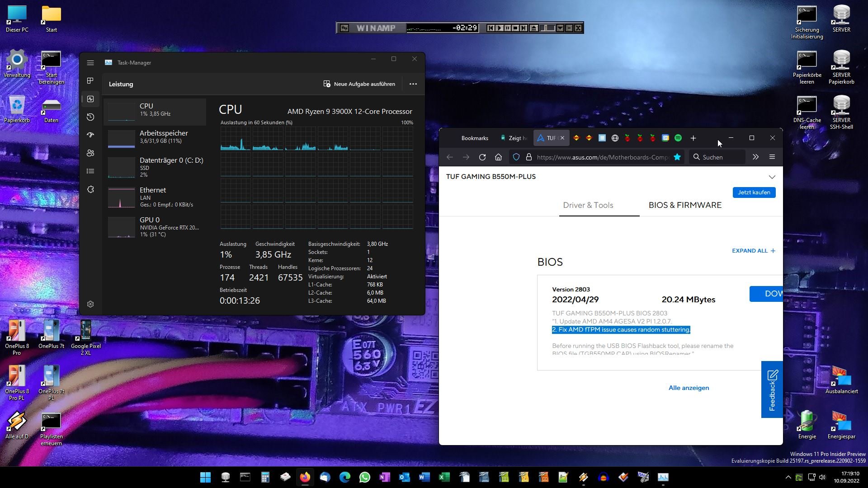Click Winamp volume slider
Screen dimensions: 868x488
547,28
